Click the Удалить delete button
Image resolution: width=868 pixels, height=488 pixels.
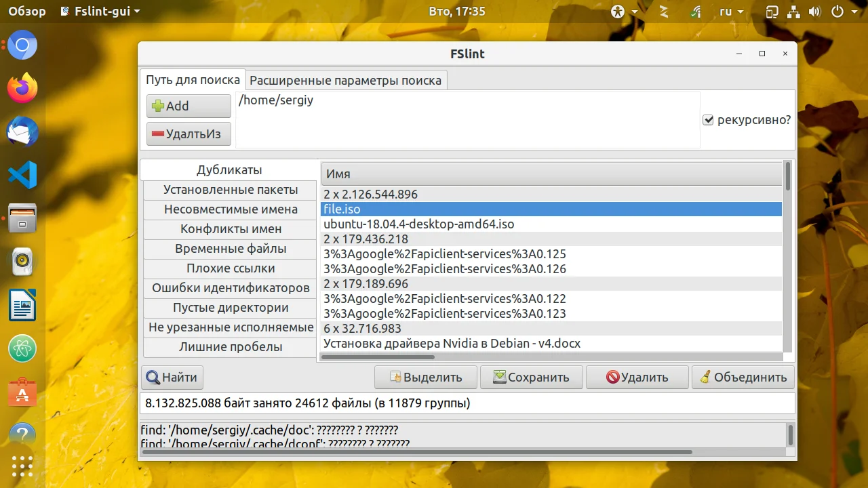pos(637,378)
